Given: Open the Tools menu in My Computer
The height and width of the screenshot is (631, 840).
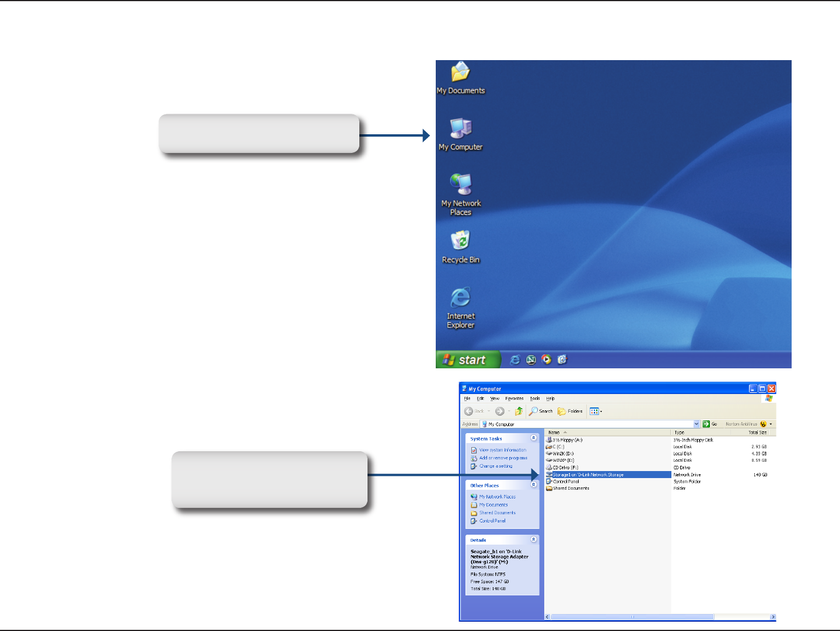Looking at the screenshot, I should pyautogui.click(x=535, y=399).
